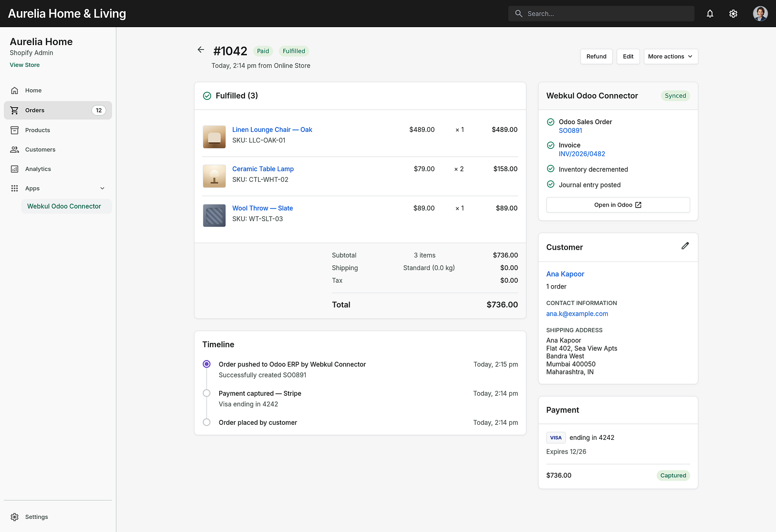Open the notifications bell
Image resolution: width=776 pixels, height=532 pixels.
710,14
